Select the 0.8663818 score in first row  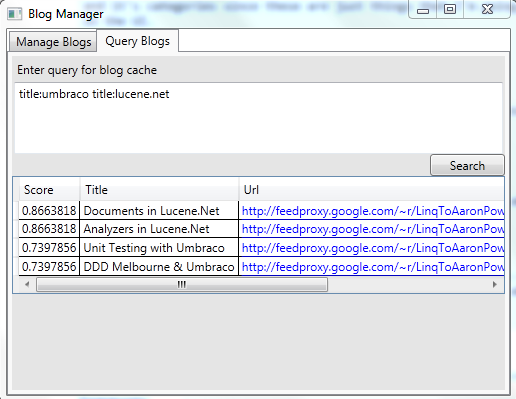[x=49, y=211]
